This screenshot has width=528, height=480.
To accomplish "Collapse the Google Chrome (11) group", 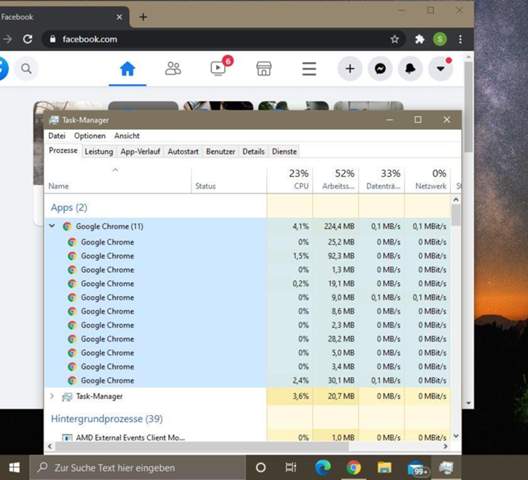I will point(52,226).
